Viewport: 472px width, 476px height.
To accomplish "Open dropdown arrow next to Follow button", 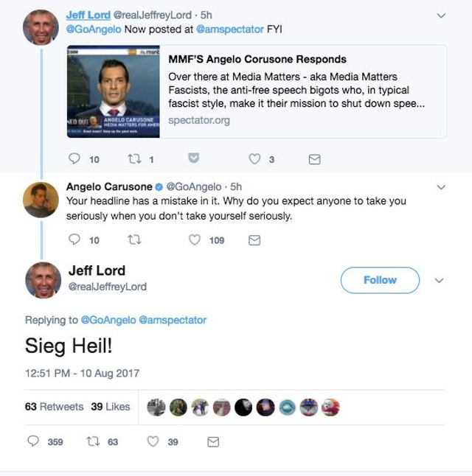I will coord(440,281).
